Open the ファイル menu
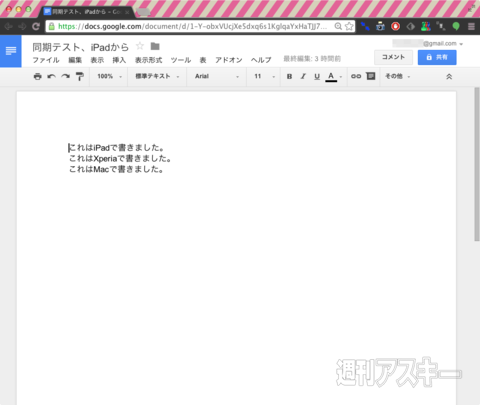 pyautogui.click(x=46, y=60)
